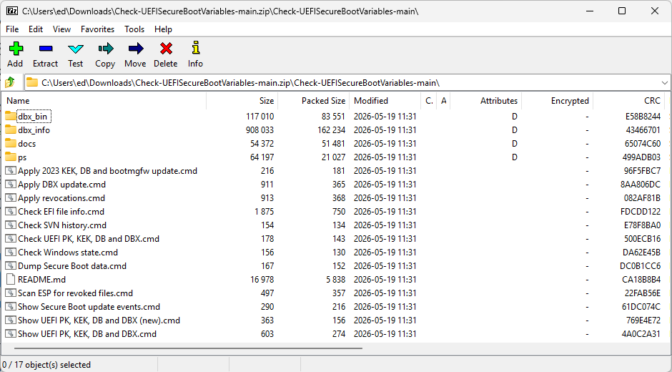Sort by the Attributes column header

click(486, 101)
